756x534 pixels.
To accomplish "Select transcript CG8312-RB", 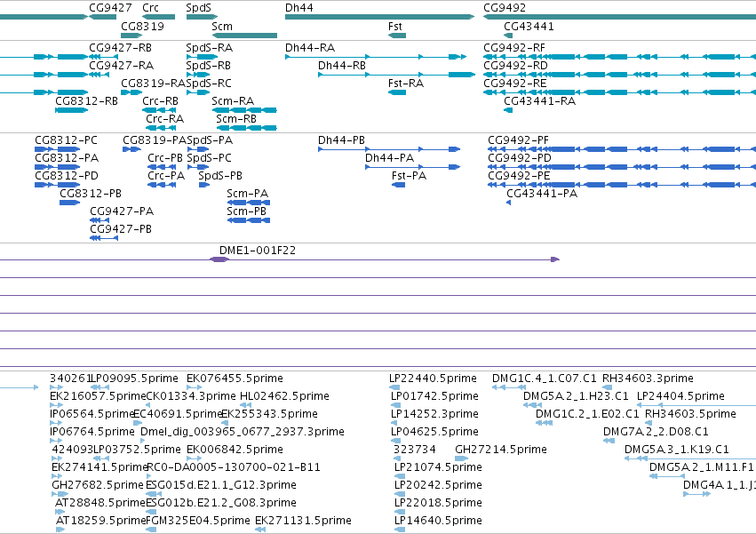I will click(72, 110).
